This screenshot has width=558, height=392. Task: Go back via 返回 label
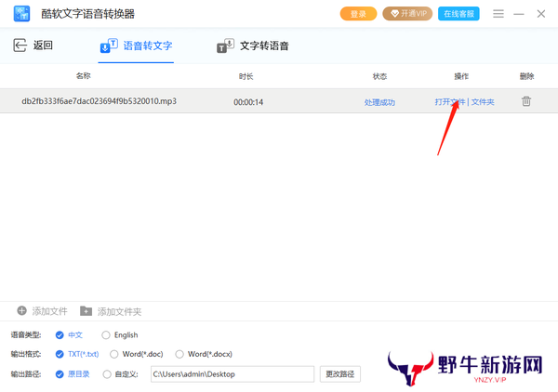(x=43, y=46)
